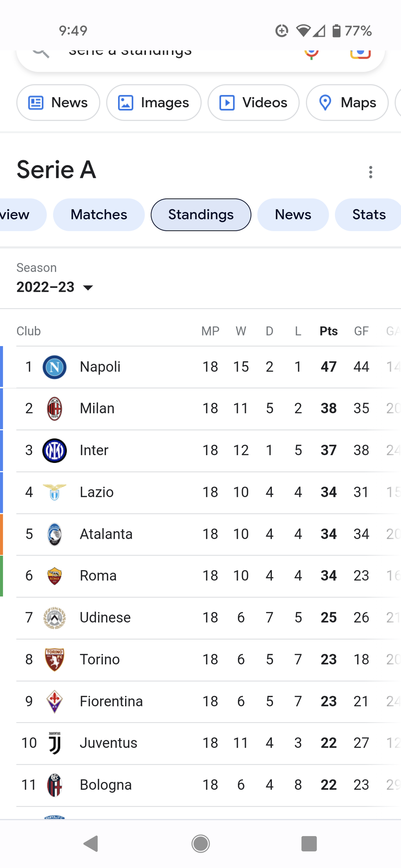The width and height of the screenshot is (401, 868).
Task: Switch to the Matches tab
Action: pyautogui.click(x=99, y=215)
